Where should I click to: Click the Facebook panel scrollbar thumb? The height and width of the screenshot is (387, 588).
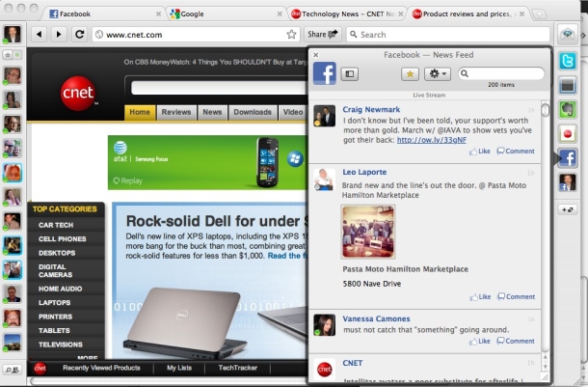(546, 110)
